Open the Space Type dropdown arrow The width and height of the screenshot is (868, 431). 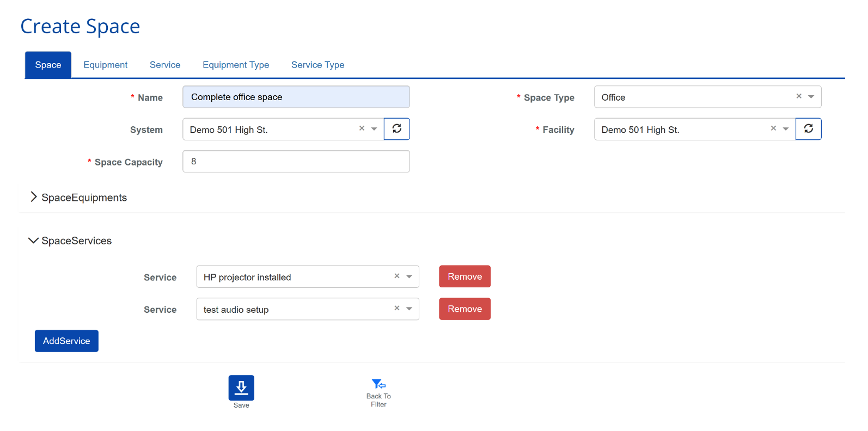tap(811, 97)
